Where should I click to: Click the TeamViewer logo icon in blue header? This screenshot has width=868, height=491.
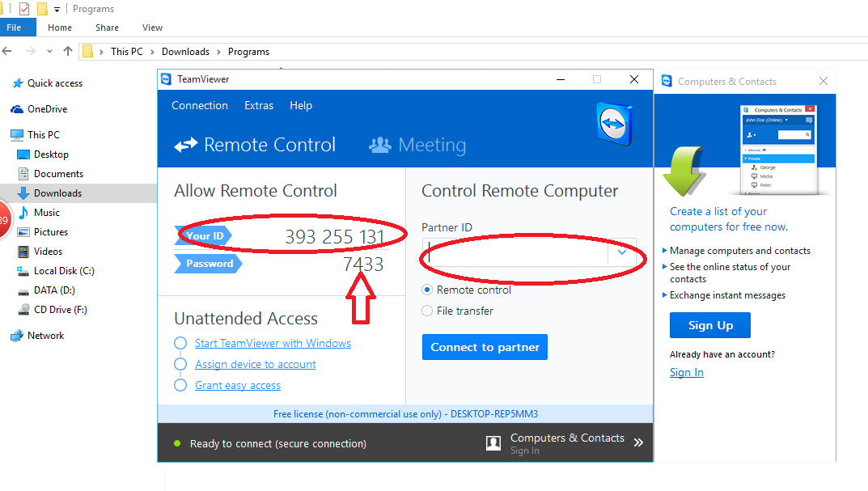click(x=615, y=124)
